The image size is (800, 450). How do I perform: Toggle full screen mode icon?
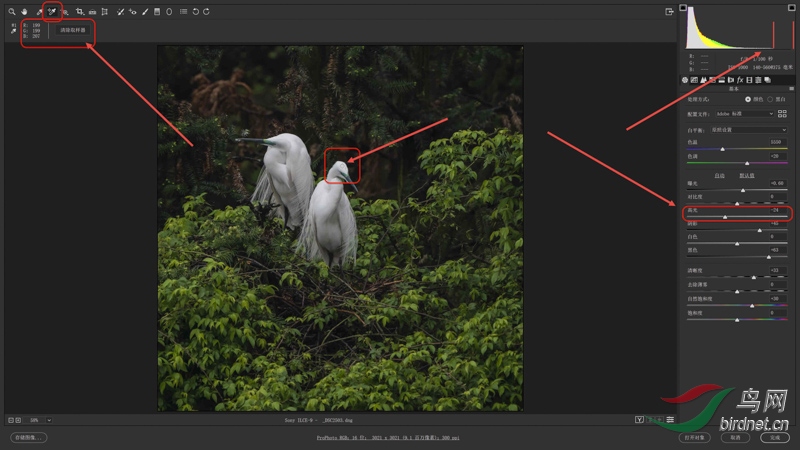click(x=669, y=12)
